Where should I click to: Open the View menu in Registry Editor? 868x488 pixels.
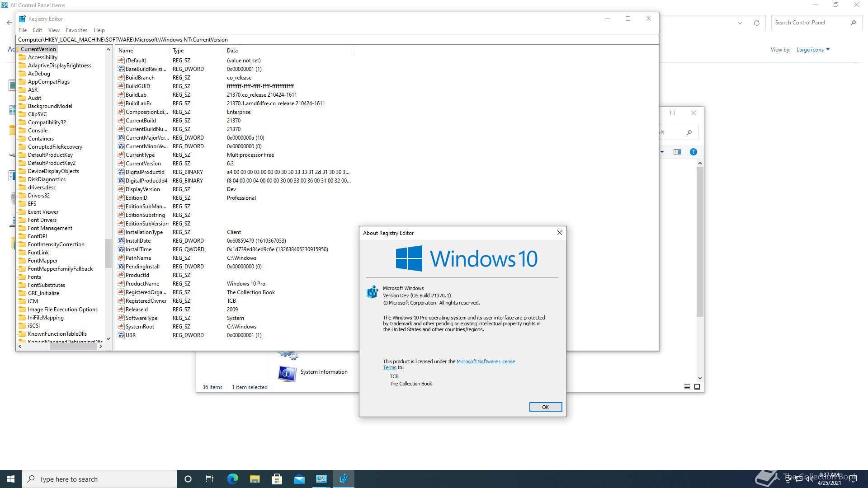54,30
